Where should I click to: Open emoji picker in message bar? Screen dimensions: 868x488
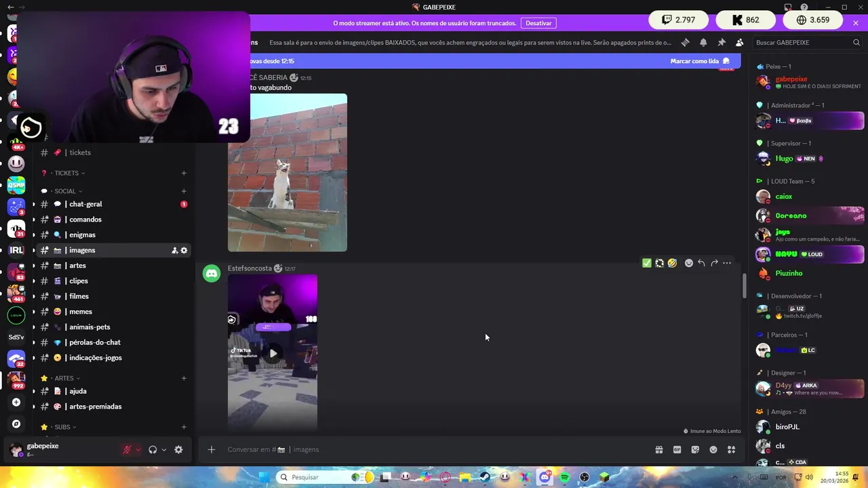(713, 449)
